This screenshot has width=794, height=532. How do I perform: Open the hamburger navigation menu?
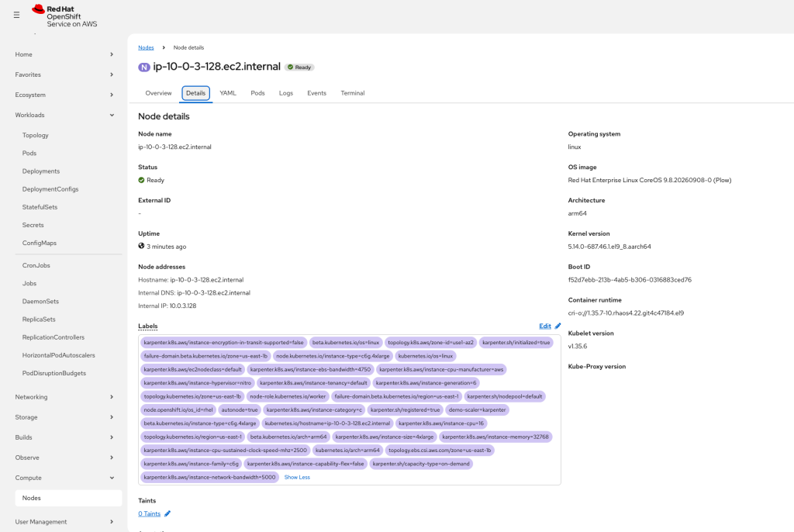[17, 16]
